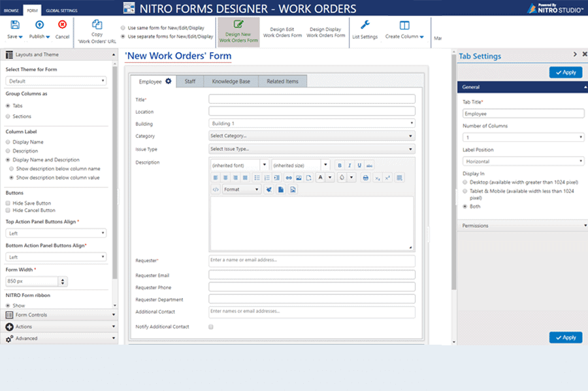
Task: Open background color picker arrow
Action: tap(351, 178)
